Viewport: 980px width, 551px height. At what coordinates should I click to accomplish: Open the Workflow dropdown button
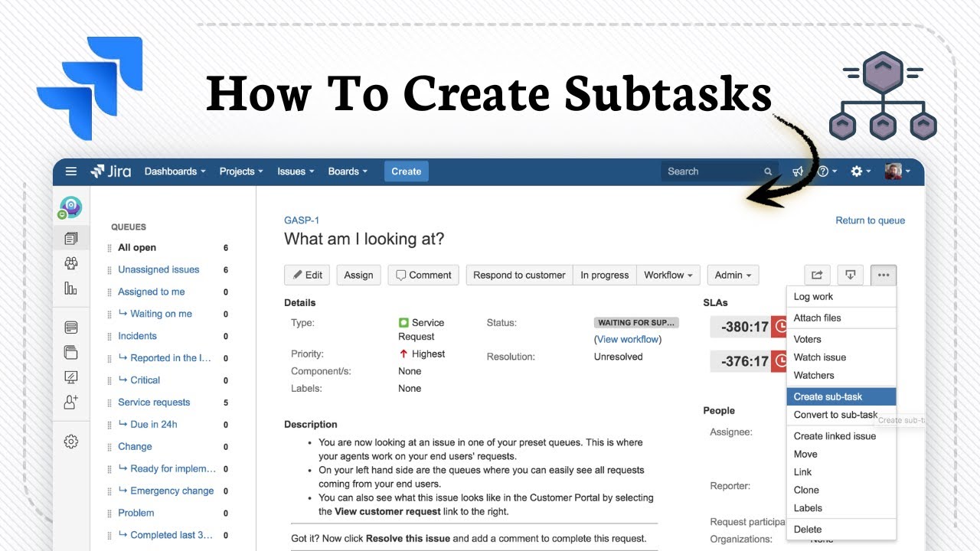(x=668, y=275)
